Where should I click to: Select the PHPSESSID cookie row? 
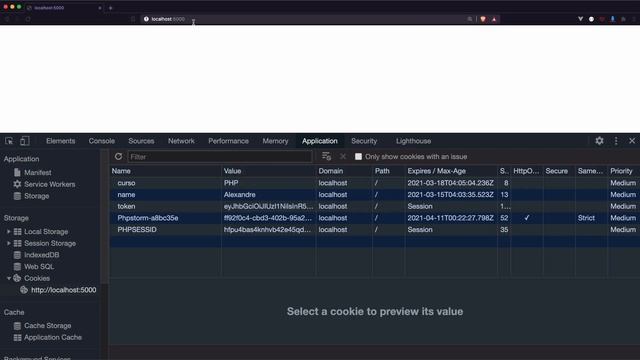(374, 230)
